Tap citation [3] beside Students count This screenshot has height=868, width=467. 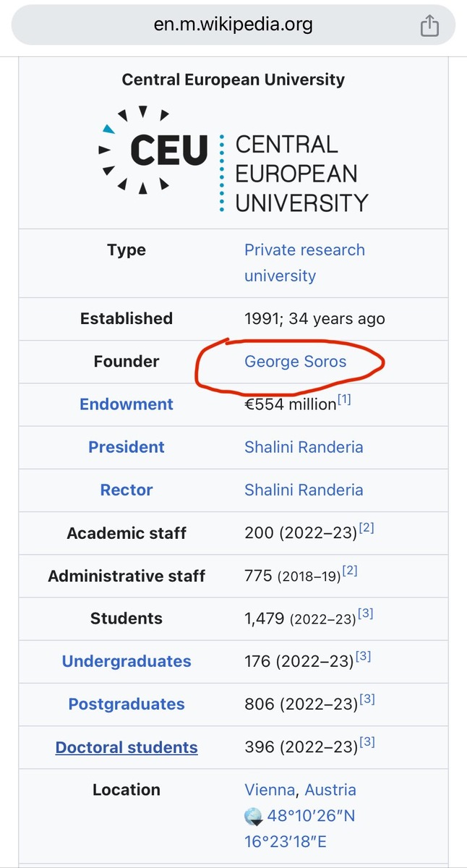pos(365,613)
